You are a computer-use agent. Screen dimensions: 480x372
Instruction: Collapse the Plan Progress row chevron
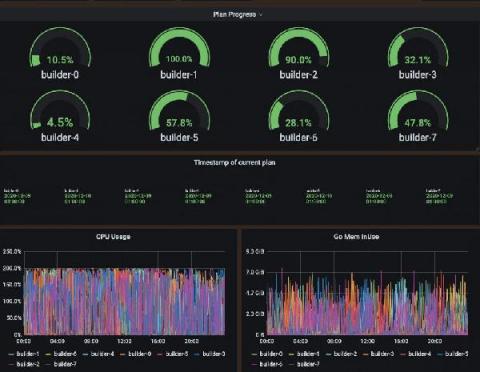[x=261, y=15]
